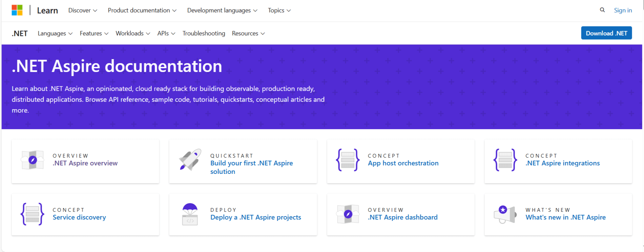644x252 pixels.
Task: Click the Learn home link
Action: (x=47, y=10)
